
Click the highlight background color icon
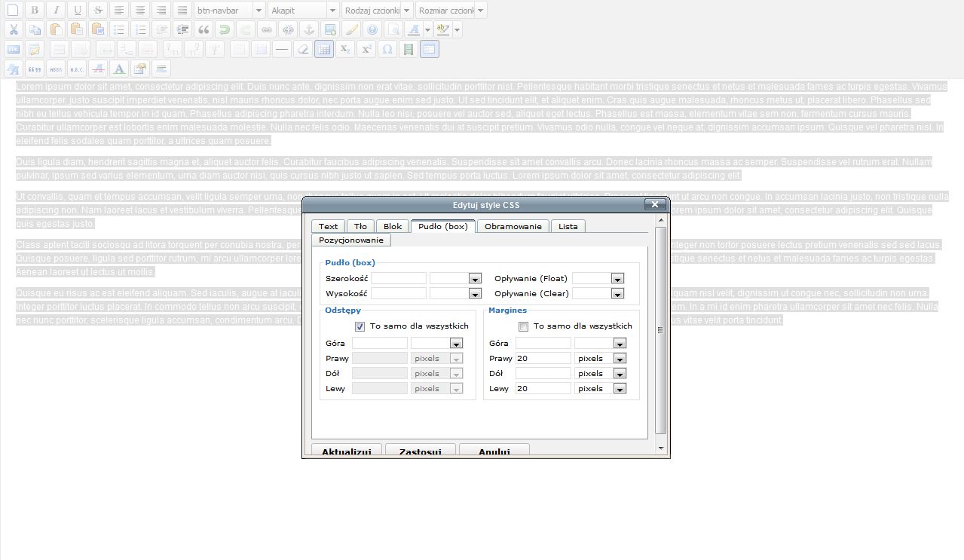click(x=443, y=29)
